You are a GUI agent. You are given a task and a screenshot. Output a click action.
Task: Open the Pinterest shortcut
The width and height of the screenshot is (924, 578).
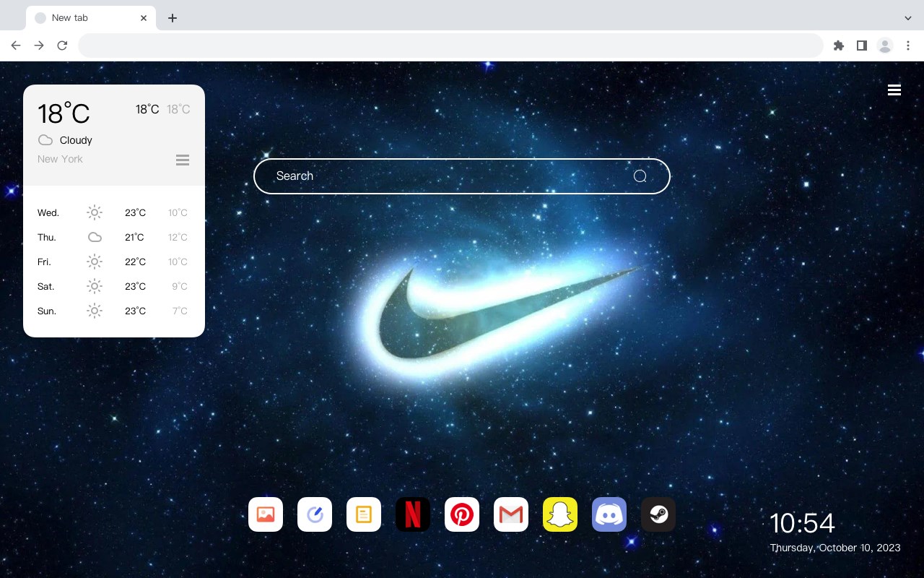click(462, 514)
